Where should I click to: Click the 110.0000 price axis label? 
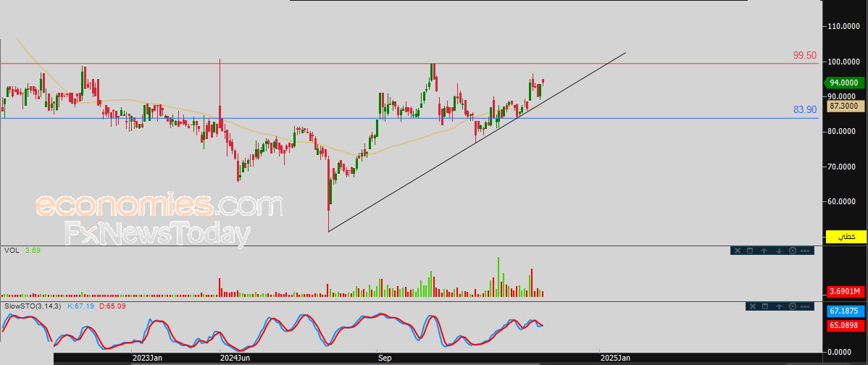843,26
